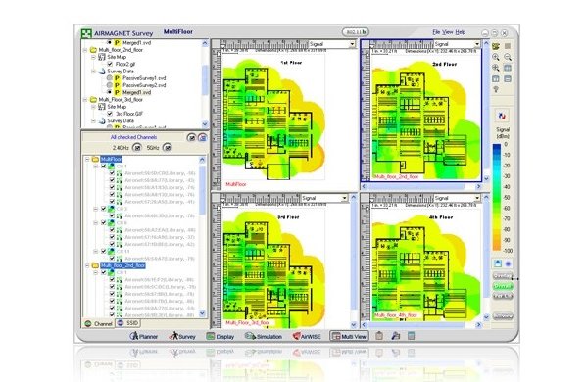Screen dimensions: 588x382
Task: Click the horizontal scrollbar under the 2nd Floor map
Action: 421,186
